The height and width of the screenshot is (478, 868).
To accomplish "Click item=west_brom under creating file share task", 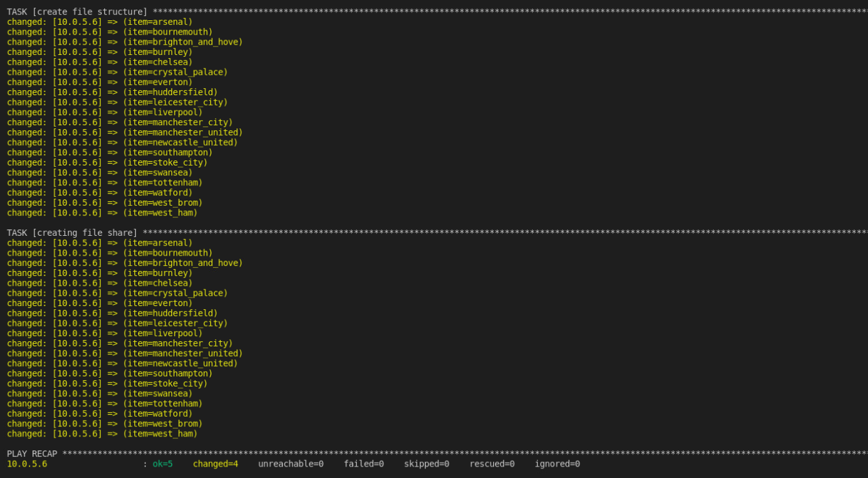I will click(x=162, y=424).
